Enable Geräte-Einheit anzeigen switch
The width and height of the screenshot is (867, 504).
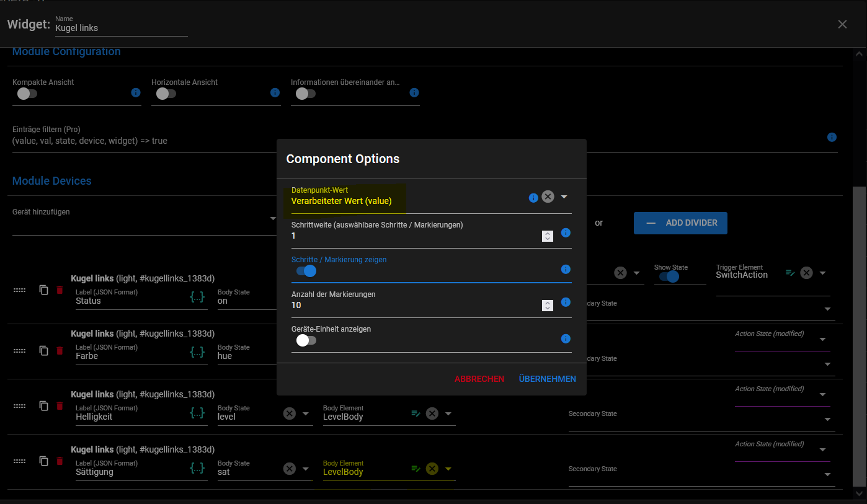point(306,340)
